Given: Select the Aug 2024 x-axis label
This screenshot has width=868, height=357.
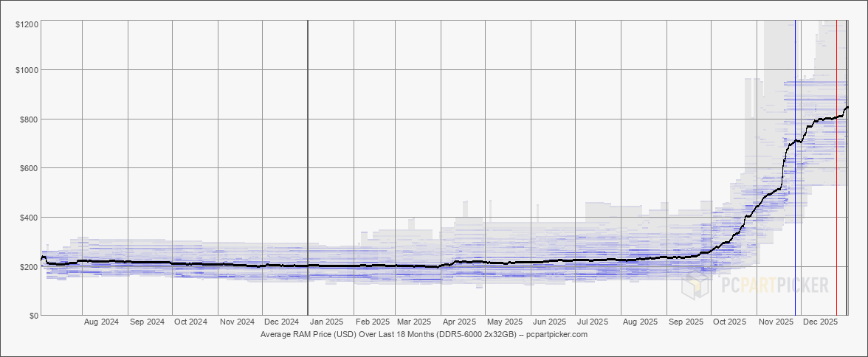Looking at the screenshot, I should (101, 322).
